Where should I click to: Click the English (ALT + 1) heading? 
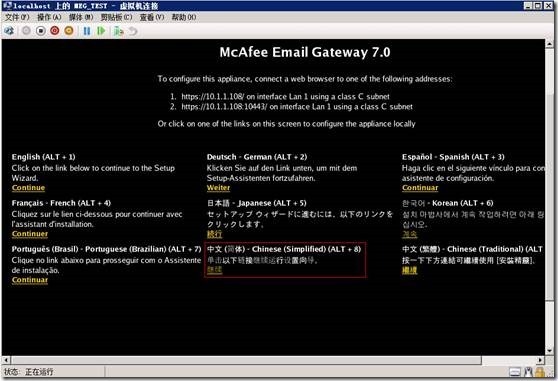43,157
